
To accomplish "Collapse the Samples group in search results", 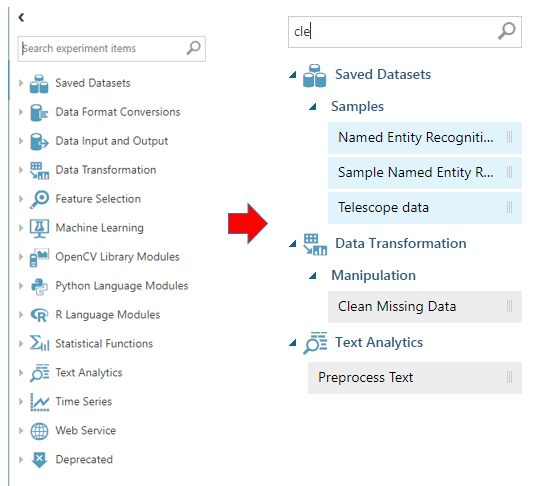I will (313, 107).
